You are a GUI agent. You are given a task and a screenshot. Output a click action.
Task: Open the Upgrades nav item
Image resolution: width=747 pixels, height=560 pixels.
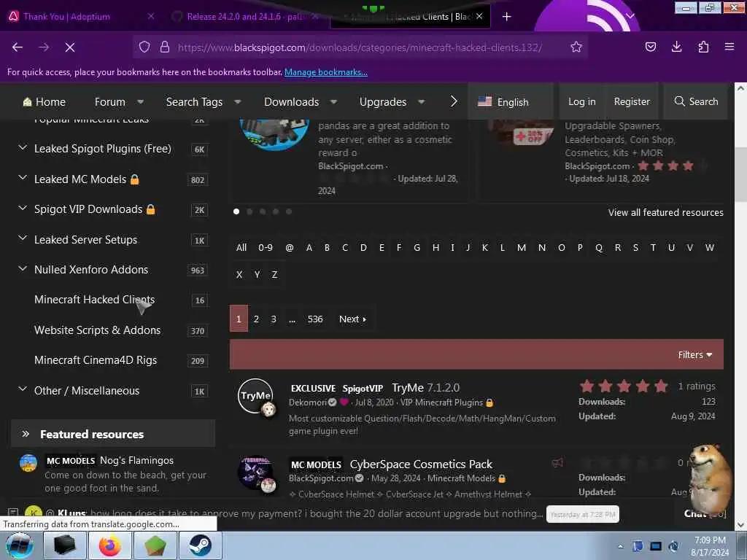point(383,102)
